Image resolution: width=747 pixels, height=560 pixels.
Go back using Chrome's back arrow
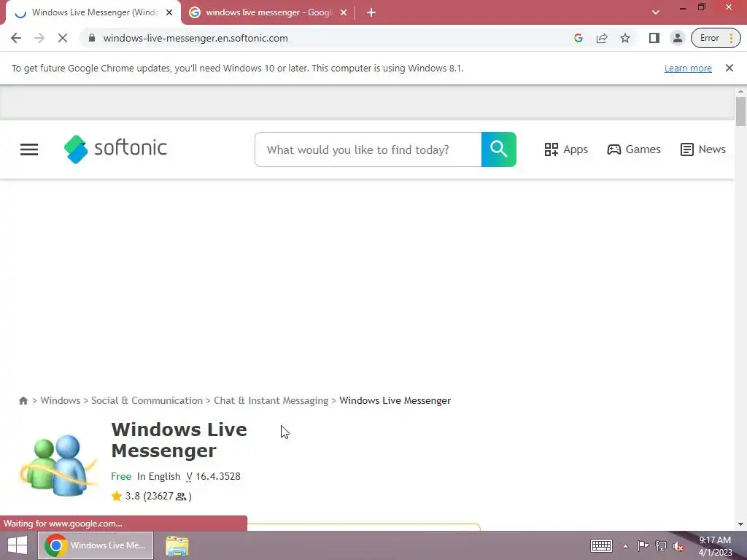16,38
